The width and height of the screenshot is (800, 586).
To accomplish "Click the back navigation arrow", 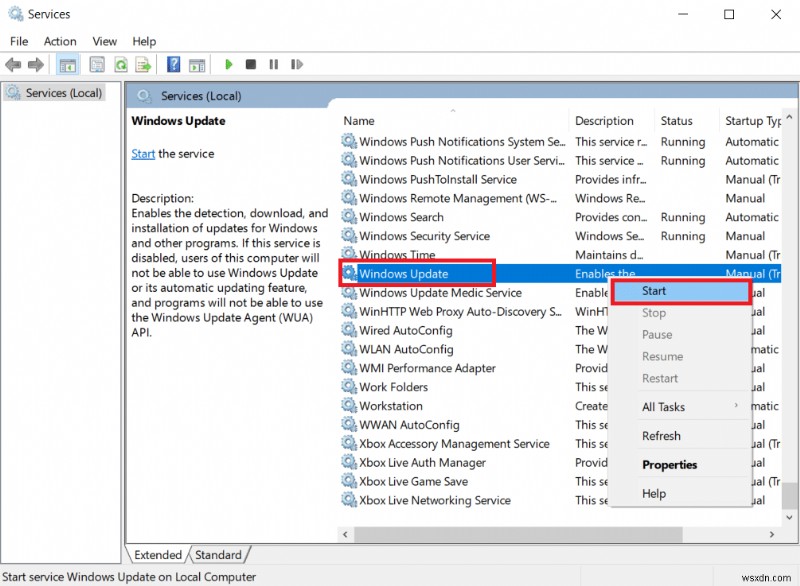I will pyautogui.click(x=13, y=64).
